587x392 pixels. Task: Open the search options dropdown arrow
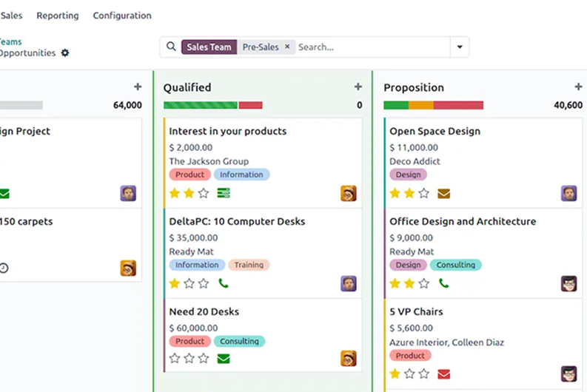point(460,47)
